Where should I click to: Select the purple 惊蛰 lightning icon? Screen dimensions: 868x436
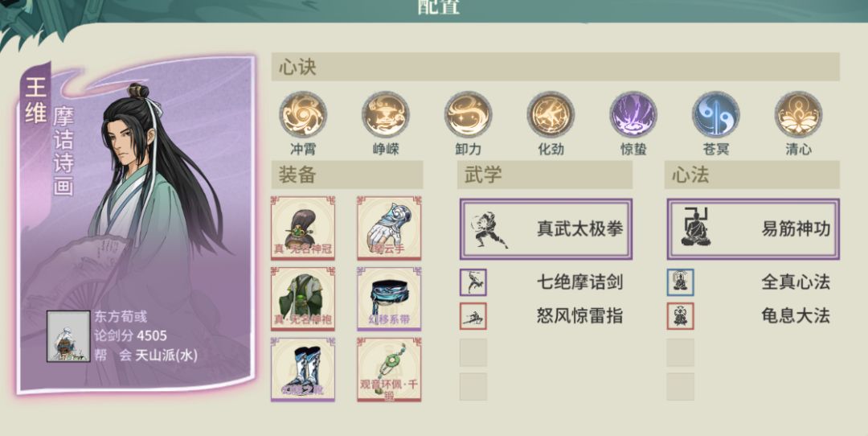(x=633, y=115)
